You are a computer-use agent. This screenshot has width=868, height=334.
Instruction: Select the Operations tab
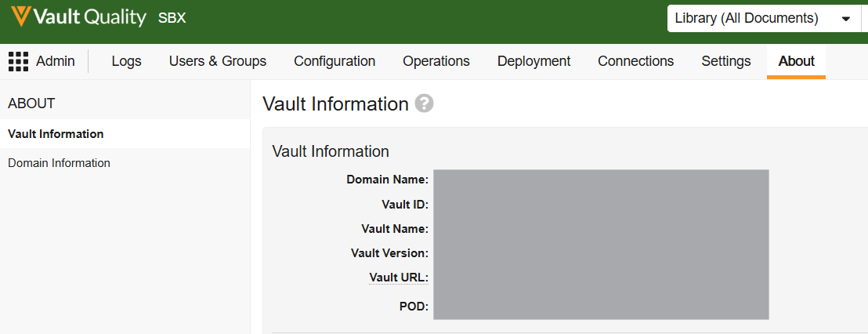(436, 61)
